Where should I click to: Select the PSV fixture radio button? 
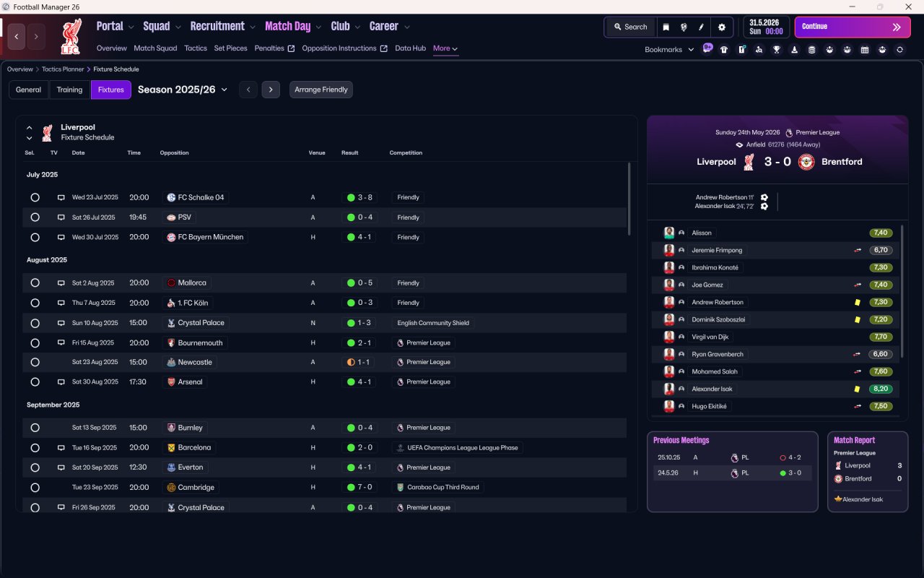(35, 217)
